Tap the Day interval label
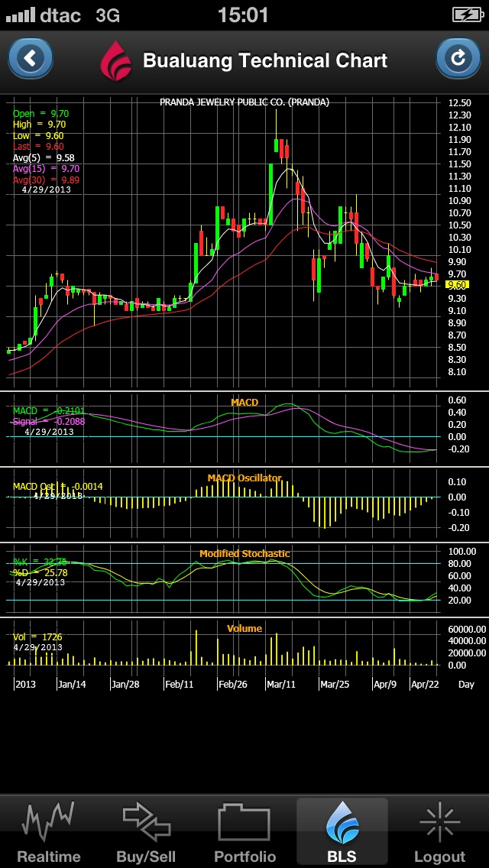Viewport: 489px width, 868px height. click(x=466, y=684)
